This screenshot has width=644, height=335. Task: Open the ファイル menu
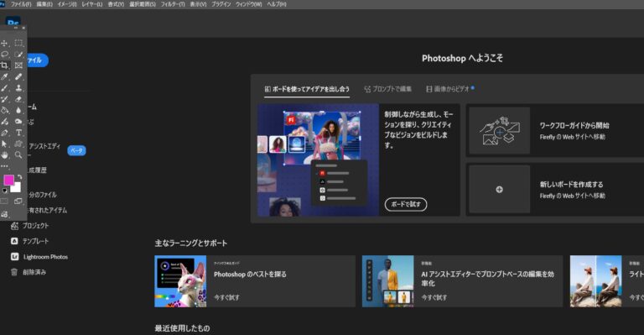pos(20,4)
